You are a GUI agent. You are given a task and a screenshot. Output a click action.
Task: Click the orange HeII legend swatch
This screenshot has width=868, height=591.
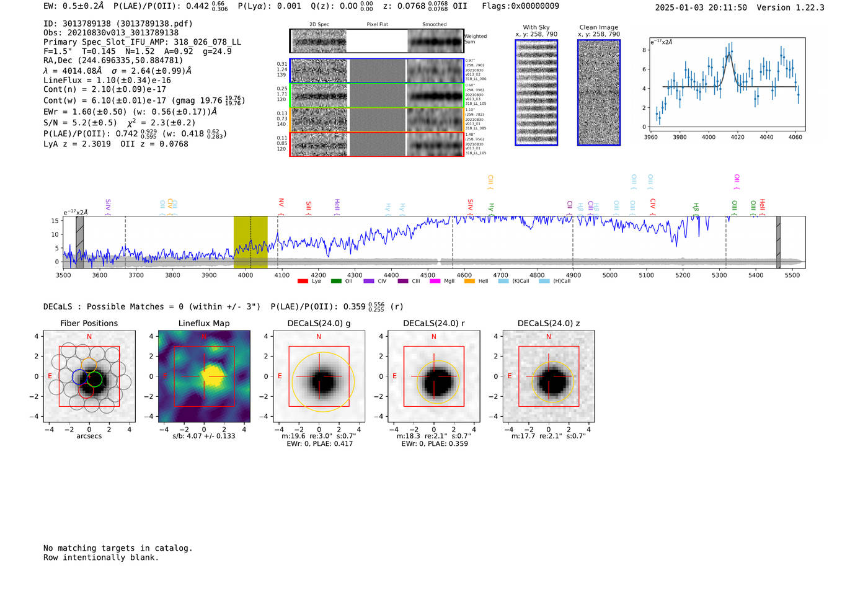click(x=470, y=282)
